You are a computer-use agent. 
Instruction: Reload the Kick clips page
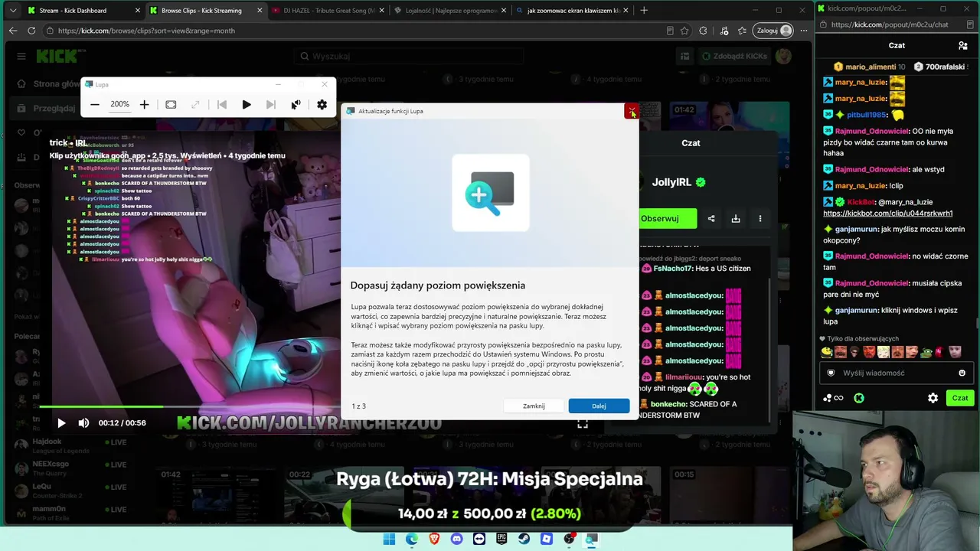click(31, 31)
